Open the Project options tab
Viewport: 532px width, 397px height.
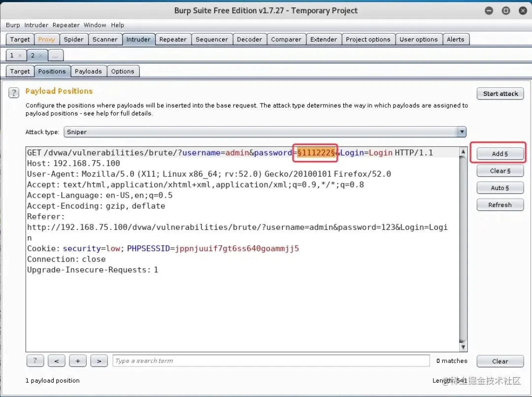tap(368, 39)
